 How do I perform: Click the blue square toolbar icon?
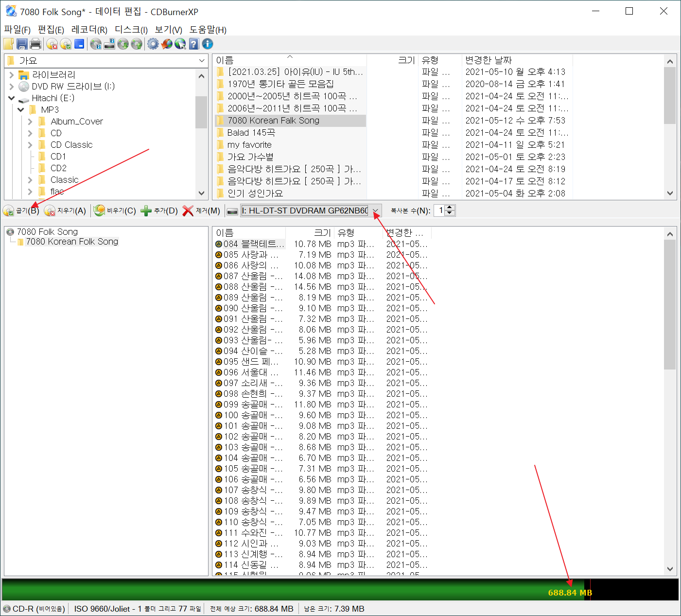(x=79, y=44)
